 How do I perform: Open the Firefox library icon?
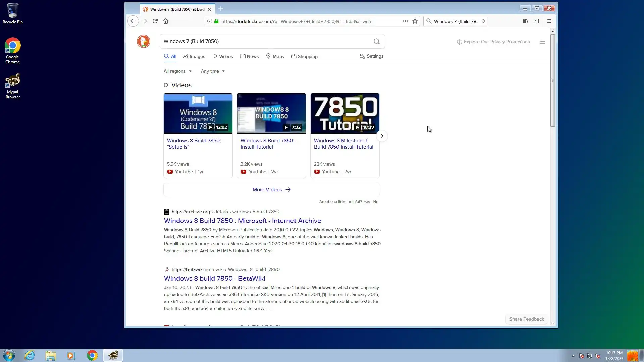pyautogui.click(x=526, y=21)
